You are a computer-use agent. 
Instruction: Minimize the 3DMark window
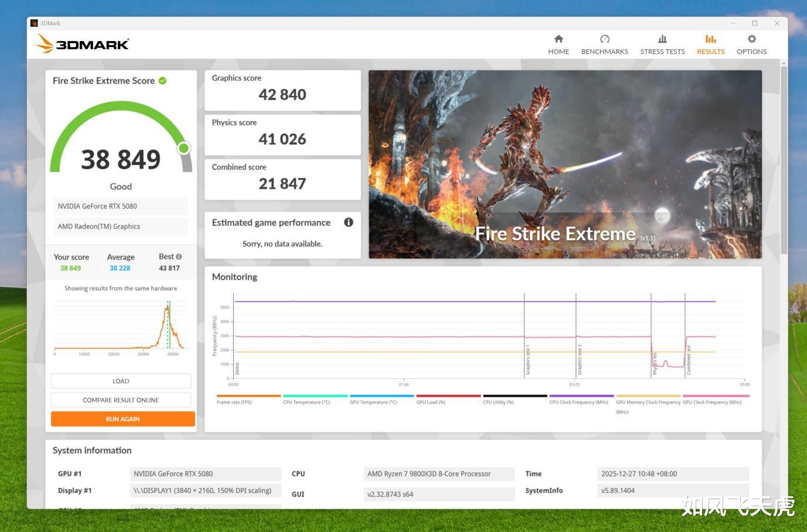click(x=733, y=23)
